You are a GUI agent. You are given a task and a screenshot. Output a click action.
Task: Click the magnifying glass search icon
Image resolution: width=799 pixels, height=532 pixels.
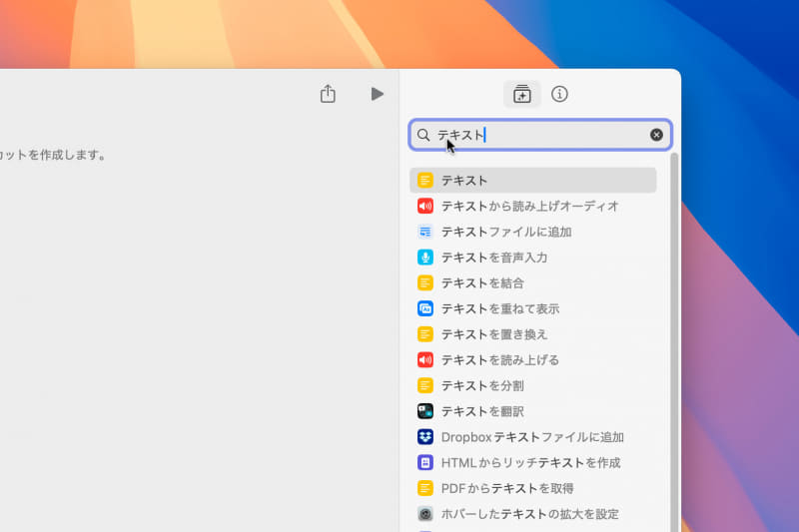point(423,135)
